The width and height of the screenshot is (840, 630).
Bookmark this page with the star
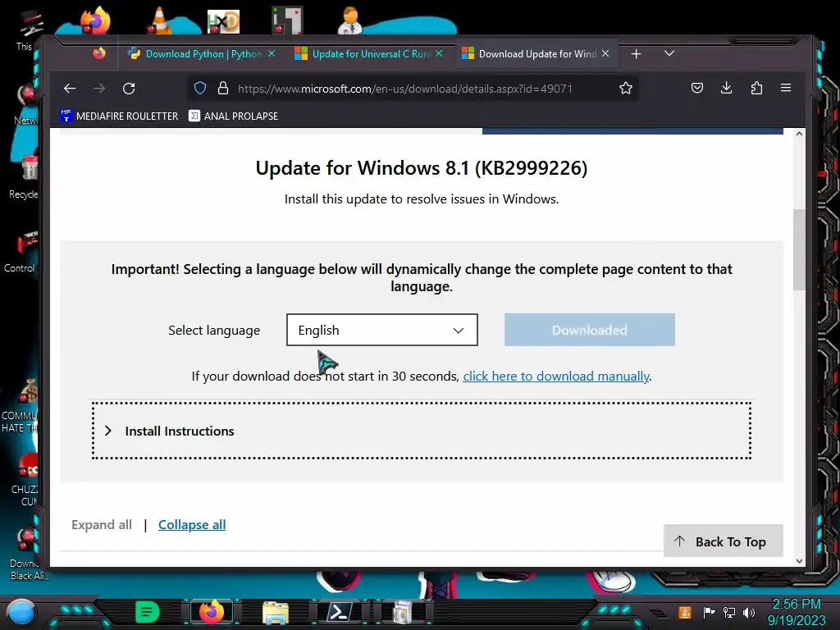pyautogui.click(x=625, y=89)
